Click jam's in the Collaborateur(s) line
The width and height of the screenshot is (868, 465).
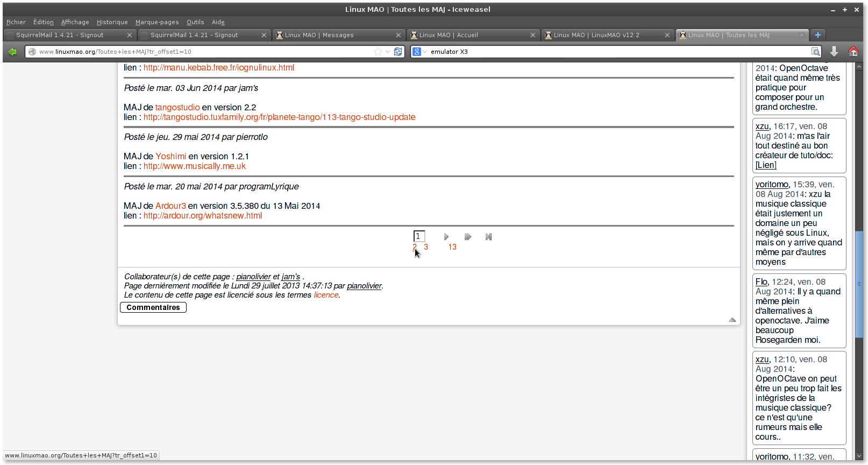coord(291,277)
